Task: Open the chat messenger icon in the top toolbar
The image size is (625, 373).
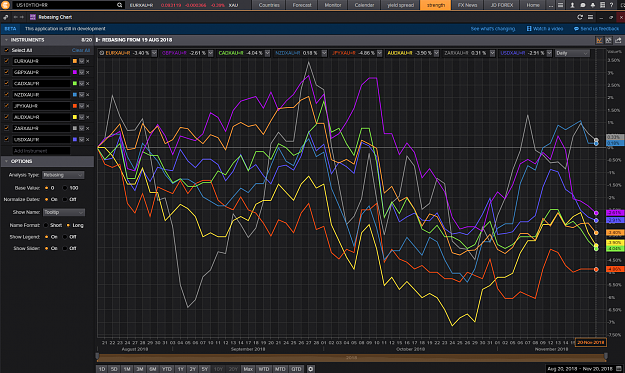Action: click(583, 5)
